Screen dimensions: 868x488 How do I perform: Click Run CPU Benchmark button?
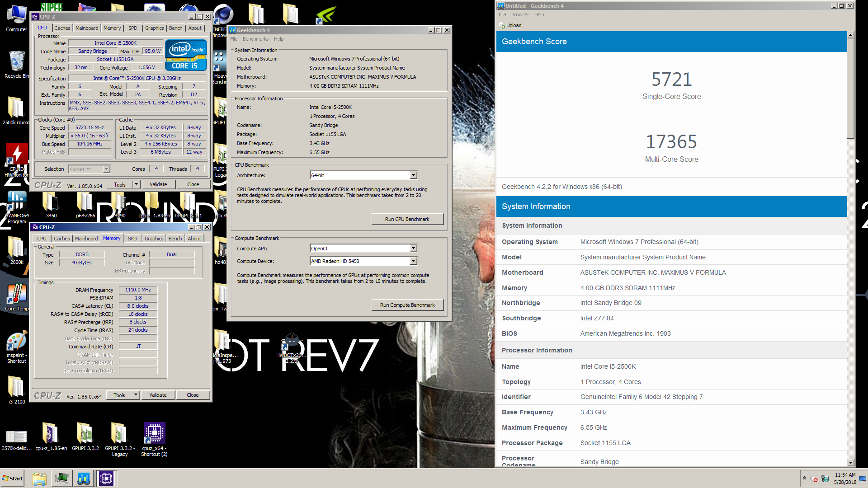pos(407,219)
